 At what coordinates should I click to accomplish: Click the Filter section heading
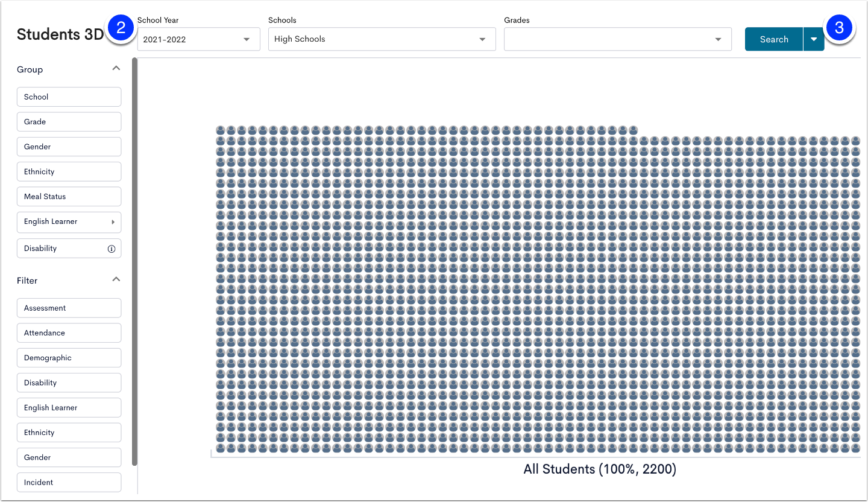(27, 281)
